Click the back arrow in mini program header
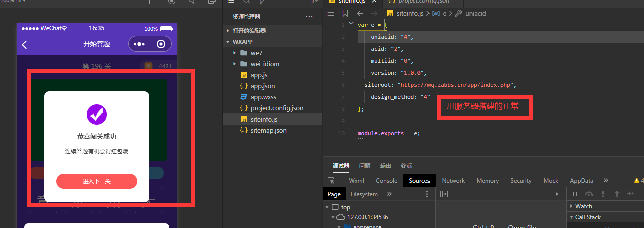Viewport: 644px width, 228px height. click(x=24, y=45)
